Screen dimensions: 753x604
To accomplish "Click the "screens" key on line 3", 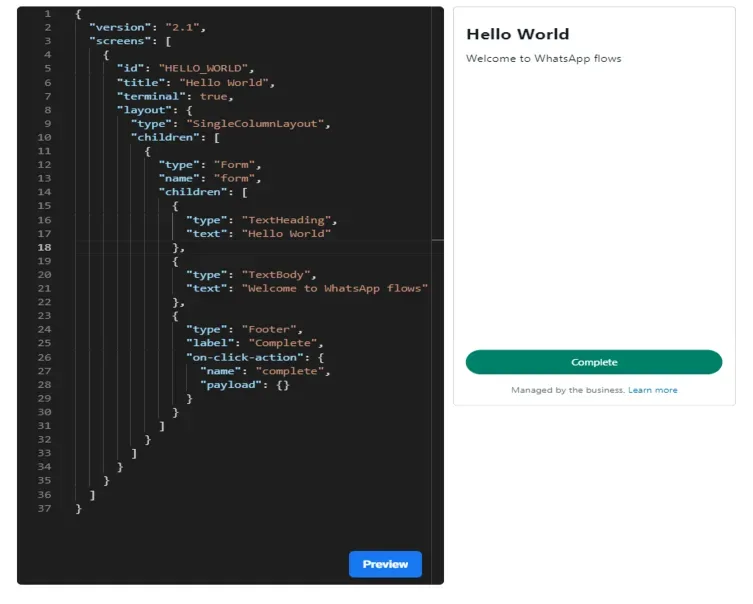I will coord(120,41).
